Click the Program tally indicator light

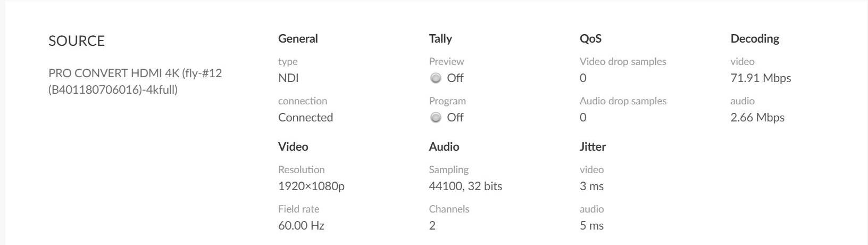click(x=436, y=118)
